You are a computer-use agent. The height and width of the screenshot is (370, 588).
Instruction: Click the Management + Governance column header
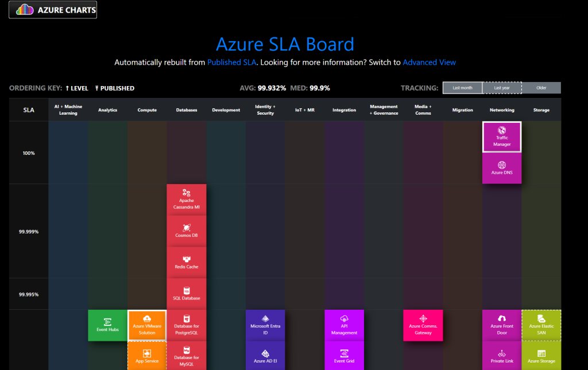pos(384,110)
